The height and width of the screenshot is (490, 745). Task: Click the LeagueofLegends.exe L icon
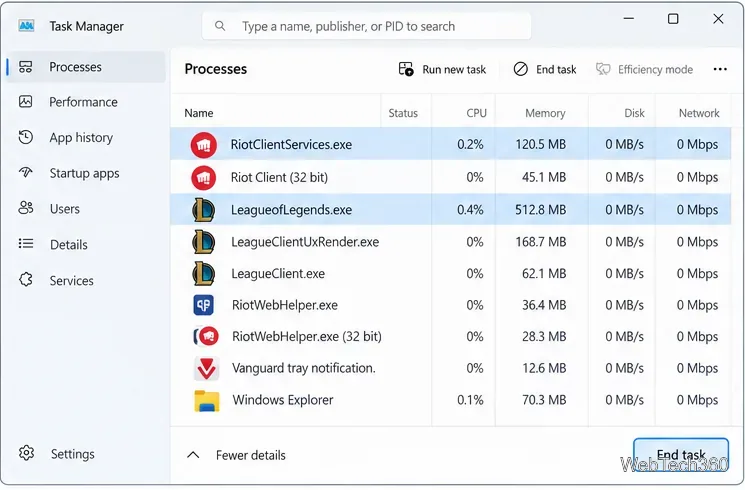coord(204,210)
